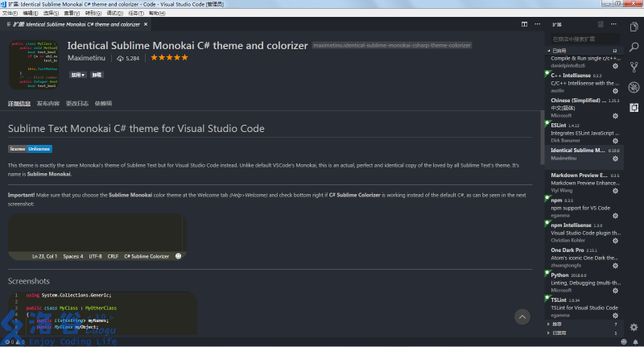Open the Extensions panel ellipsis menu

coord(613,24)
